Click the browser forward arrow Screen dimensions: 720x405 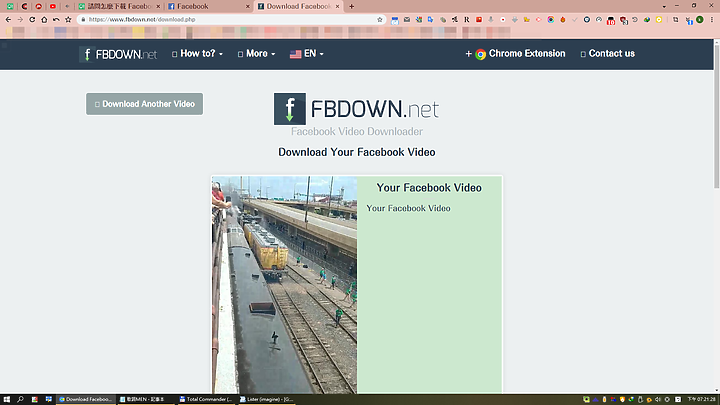(x=20, y=19)
